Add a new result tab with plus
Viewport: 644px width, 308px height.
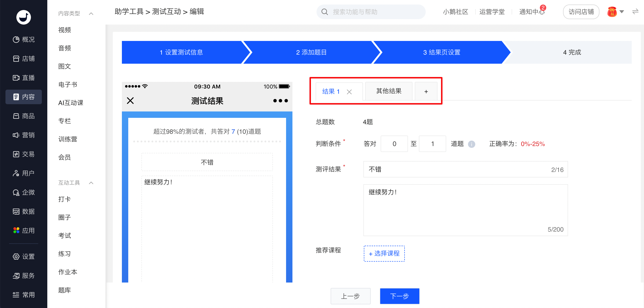(426, 91)
